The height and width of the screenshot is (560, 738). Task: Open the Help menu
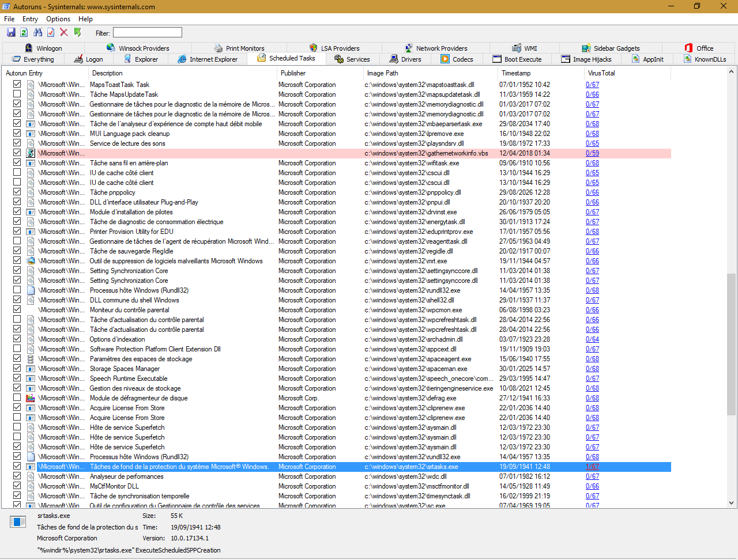click(85, 19)
